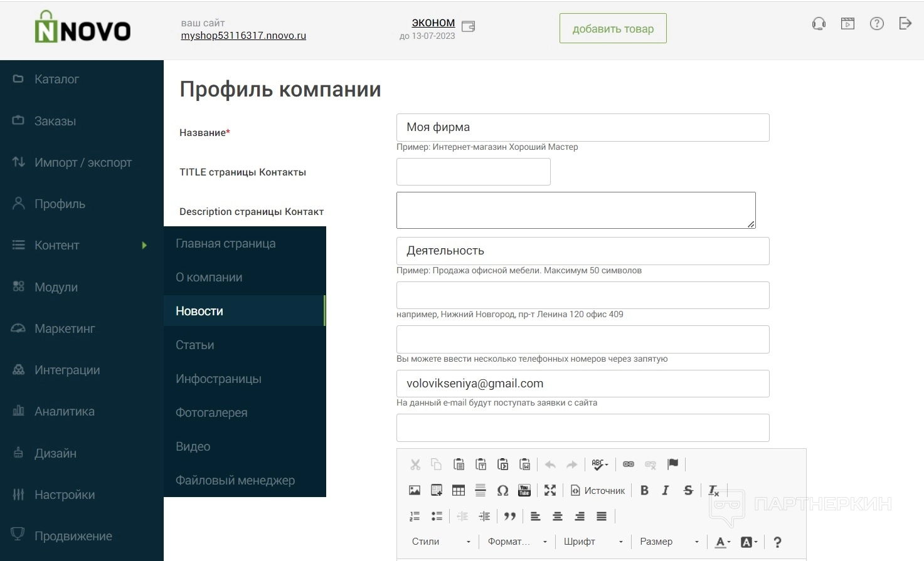Insert a hyperlink with the link icon
Viewport: 924px width, 561px height.
(628, 464)
